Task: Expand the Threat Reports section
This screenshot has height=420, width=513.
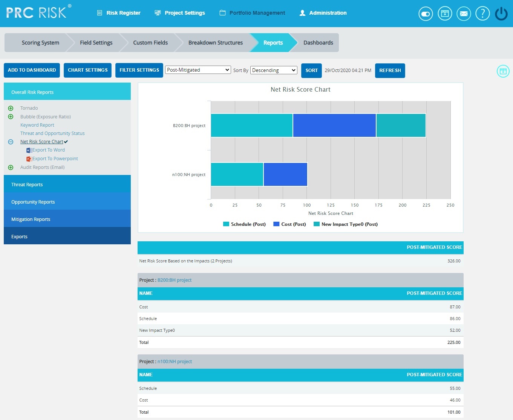Action: tap(67, 185)
